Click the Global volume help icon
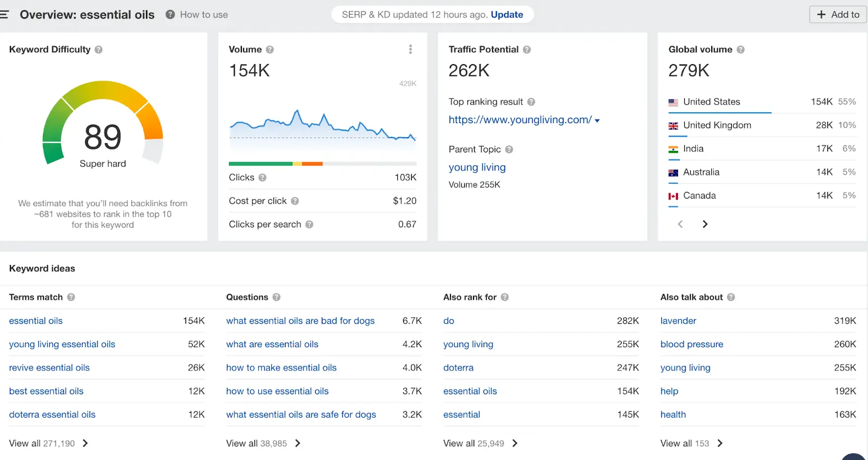 [741, 49]
